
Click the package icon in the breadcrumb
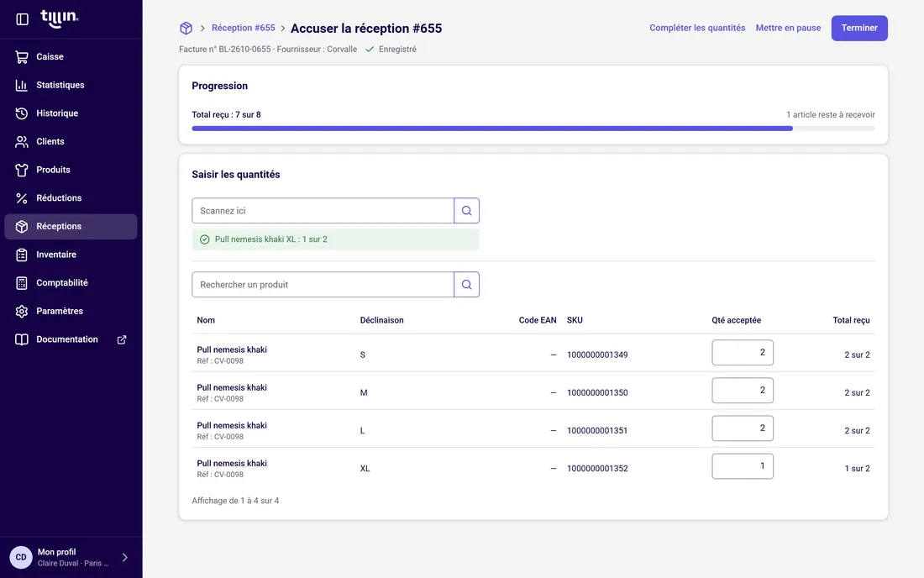(186, 29)
